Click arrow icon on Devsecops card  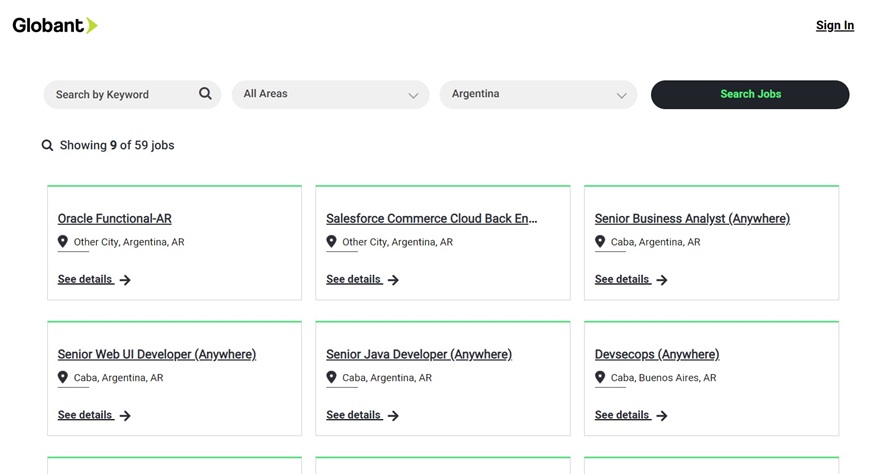pos(662,416)
